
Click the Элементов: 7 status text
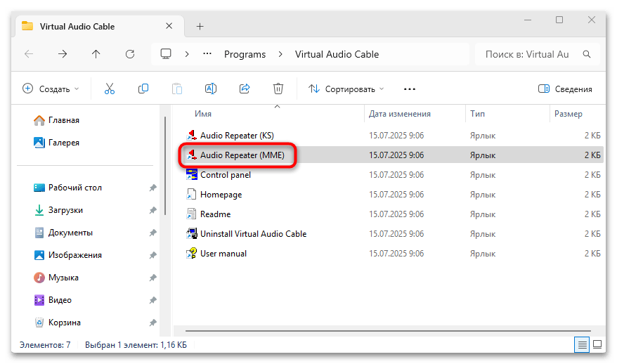[45, 345]
